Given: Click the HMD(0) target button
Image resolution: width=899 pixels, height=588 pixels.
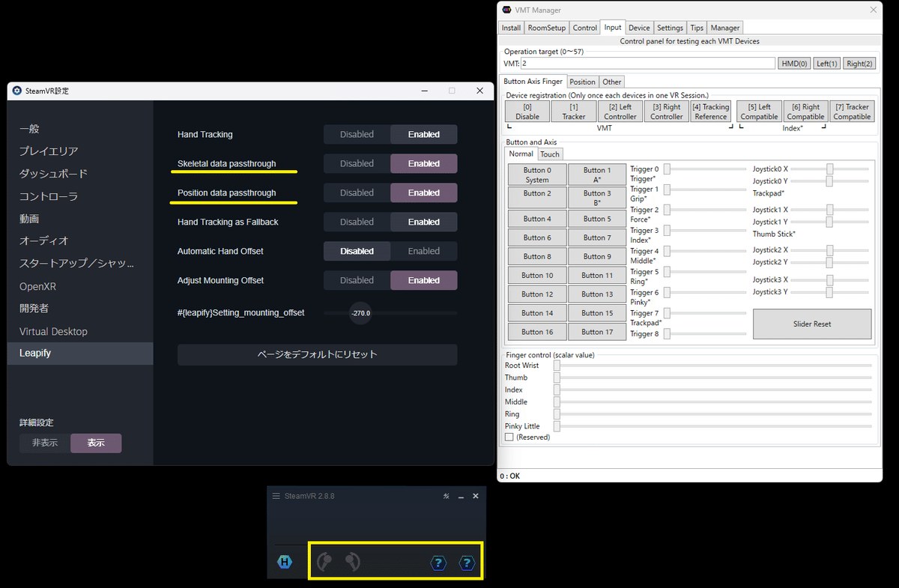Looking at the screenshot, I should [x=793, y=64].
